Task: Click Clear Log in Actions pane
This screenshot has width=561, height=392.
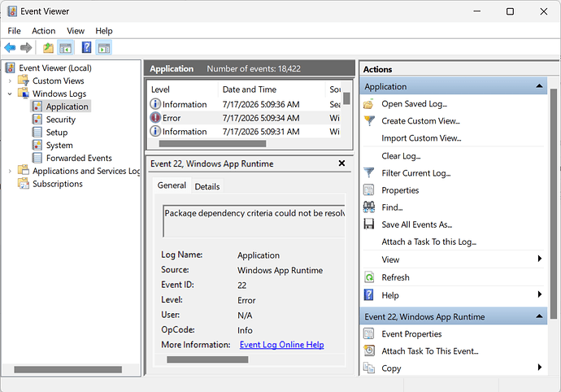Action: point(401,156)
